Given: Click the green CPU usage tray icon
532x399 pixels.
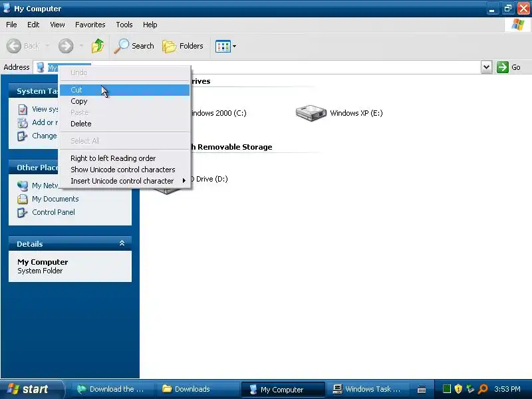Looking at the screenshot, I should pos(447,389).
